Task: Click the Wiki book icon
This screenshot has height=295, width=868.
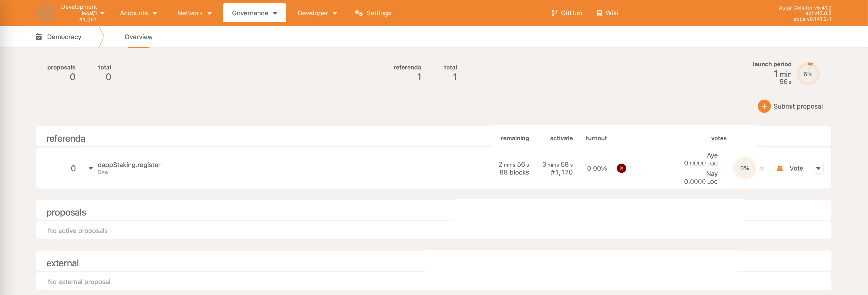Action: point(599,13)
